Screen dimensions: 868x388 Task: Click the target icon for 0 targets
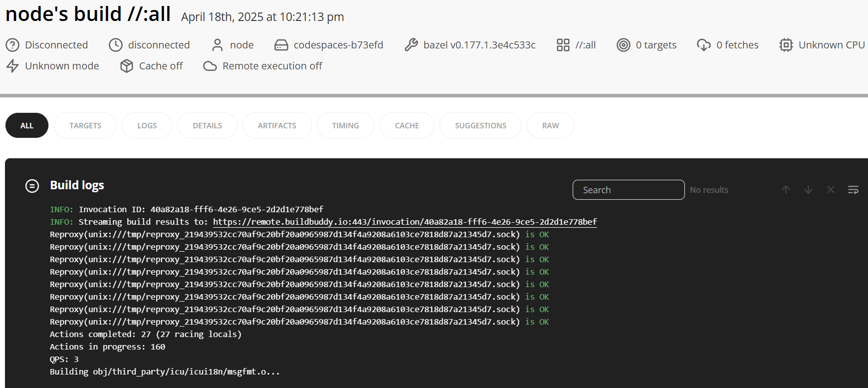coord(624,45)
